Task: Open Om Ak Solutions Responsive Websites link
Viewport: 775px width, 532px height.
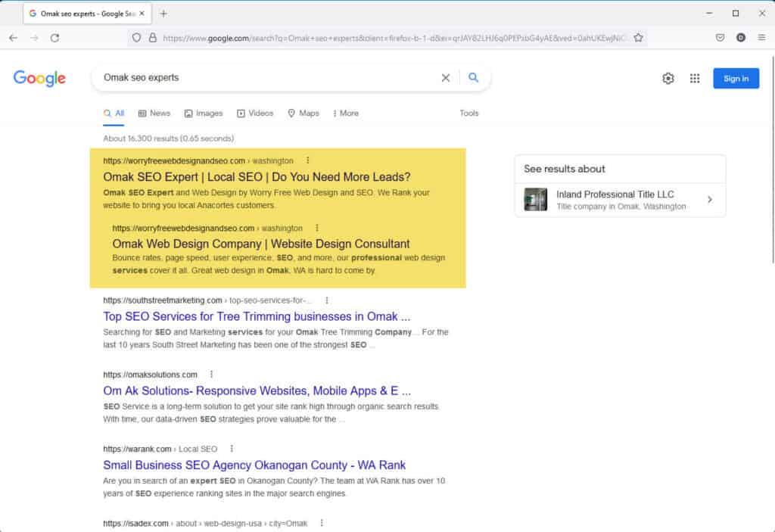Action: pyautogui.click(x=257, y=390)
